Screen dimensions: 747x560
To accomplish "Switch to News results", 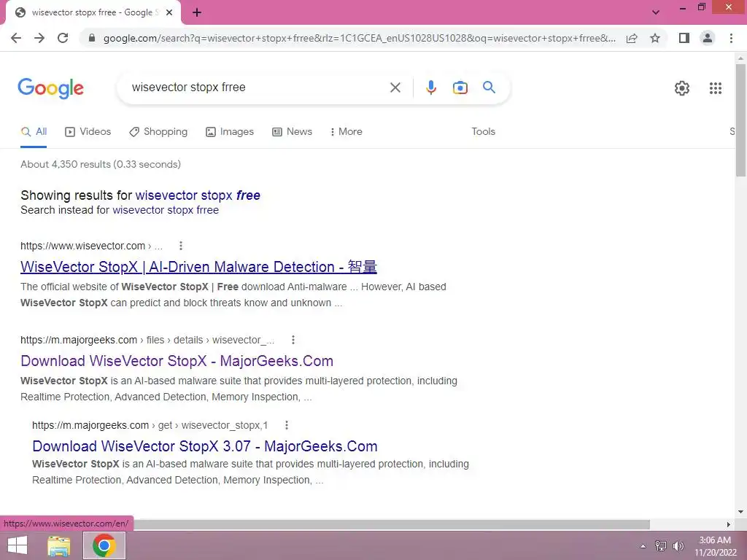I will click(292, 132).
